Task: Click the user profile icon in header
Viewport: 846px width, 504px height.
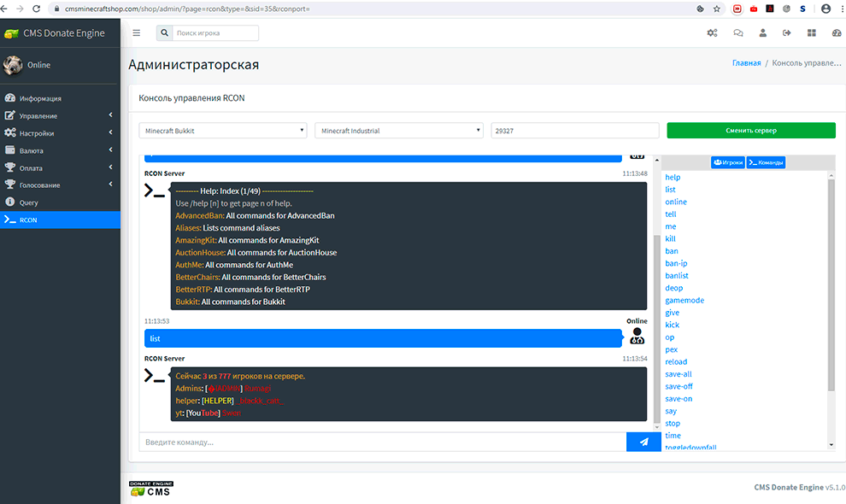Action: [762, 33]
